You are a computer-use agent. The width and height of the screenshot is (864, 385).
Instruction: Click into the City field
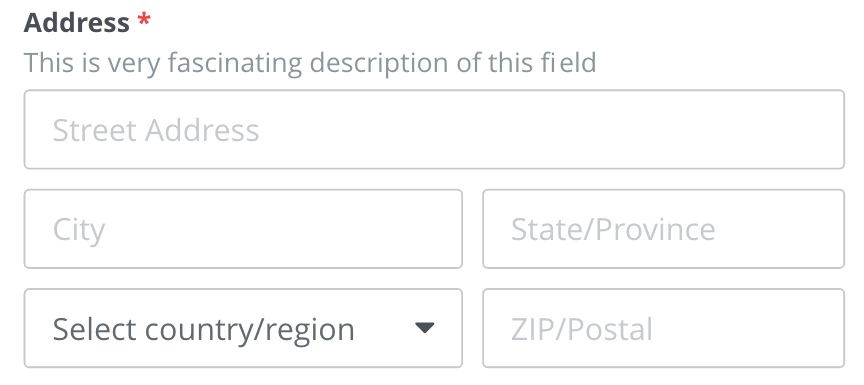coord(243,229)
